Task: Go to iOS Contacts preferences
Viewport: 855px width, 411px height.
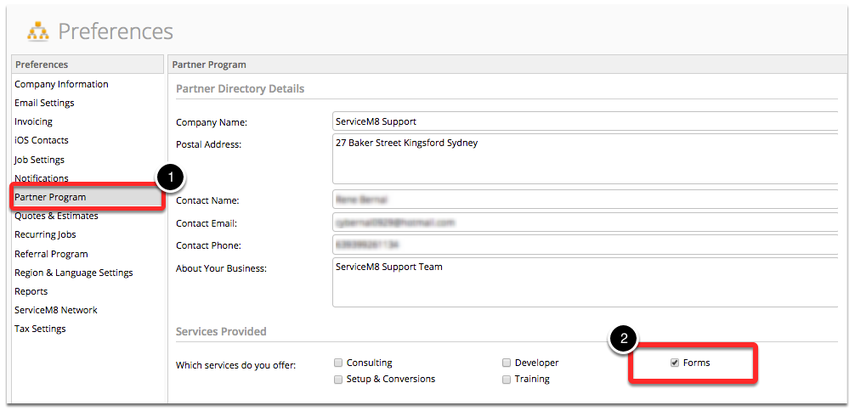Action: tap(41, 140)
